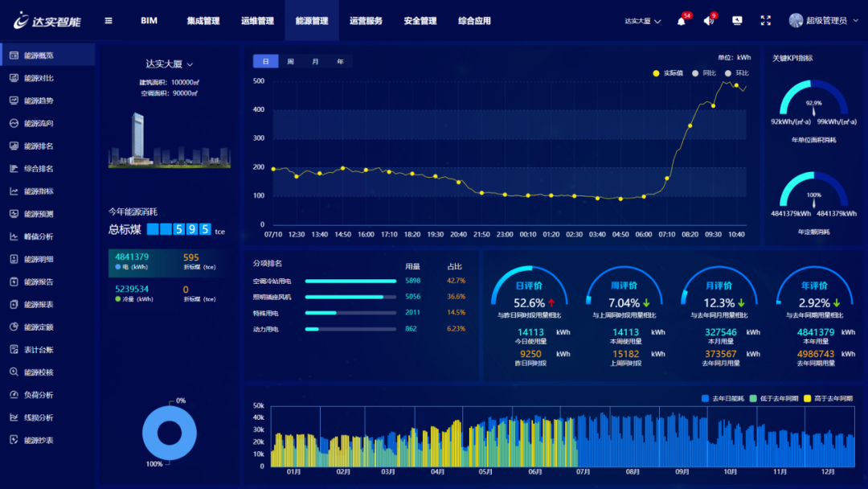Switch to the 运维管理 top menu
Viewport: 868px width, 489px height.
coord(257,21)
